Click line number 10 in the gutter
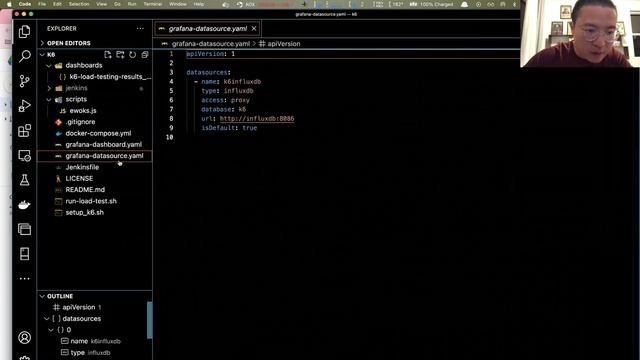This screenshot has height=360, width=640. pyautogui.click(x=170, y=137)
